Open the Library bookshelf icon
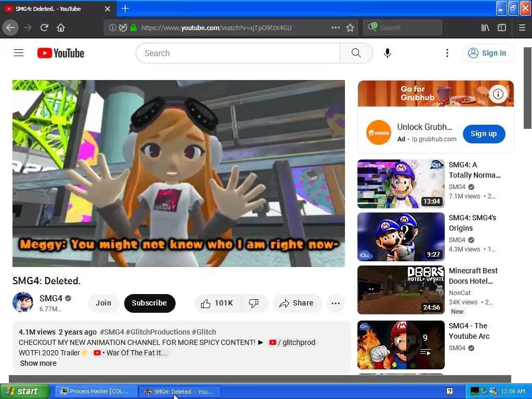The height and width of the screenshot is (399, 532). click(x=485, y=28)
